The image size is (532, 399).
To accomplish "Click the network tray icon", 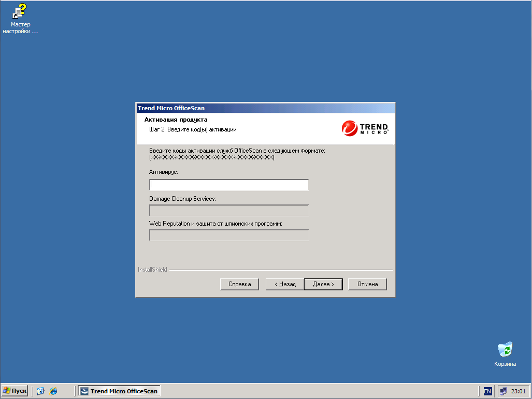I will 504,391.
